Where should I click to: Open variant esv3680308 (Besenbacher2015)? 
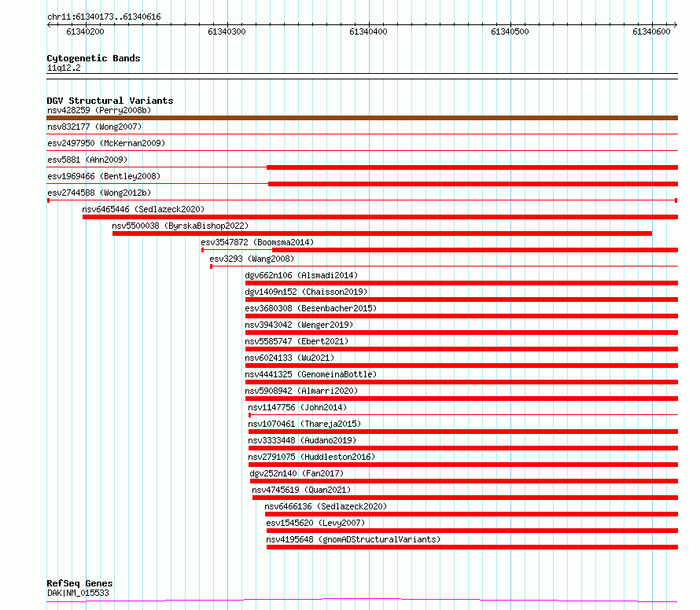click(311, 308)
